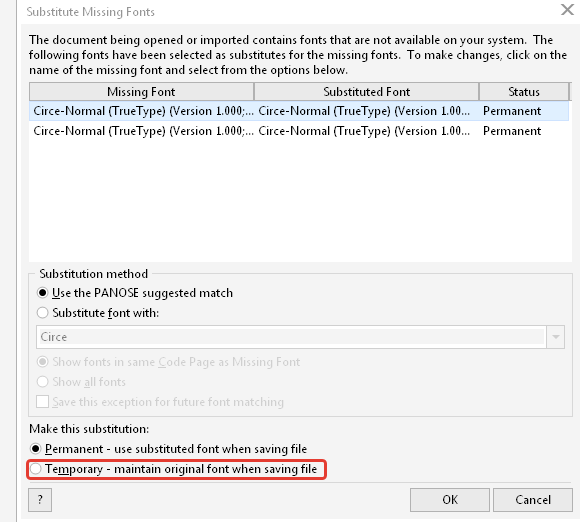Image resolution: width=583 pixels, height=522 pixels.
Task: Select the first Circe-Normal font row
Action: (x=299, y=111)
